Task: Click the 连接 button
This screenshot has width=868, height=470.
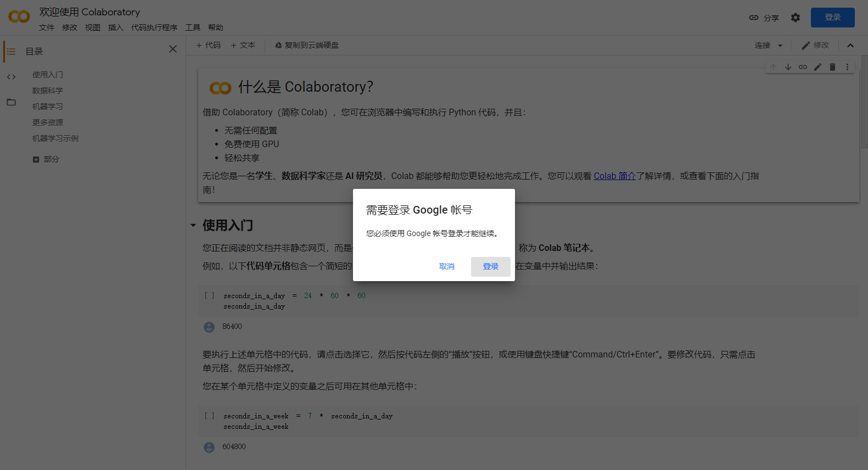Action: 763,45
